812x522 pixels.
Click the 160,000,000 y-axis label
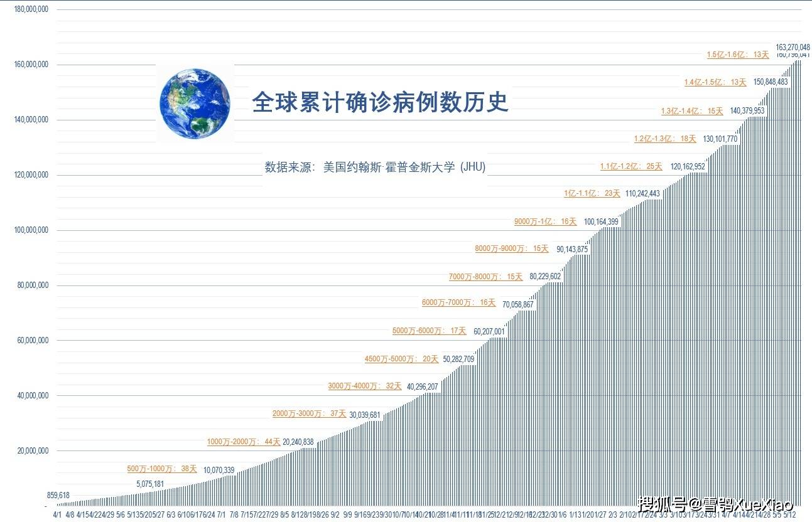pyautogui.click(x=31, y=65)
